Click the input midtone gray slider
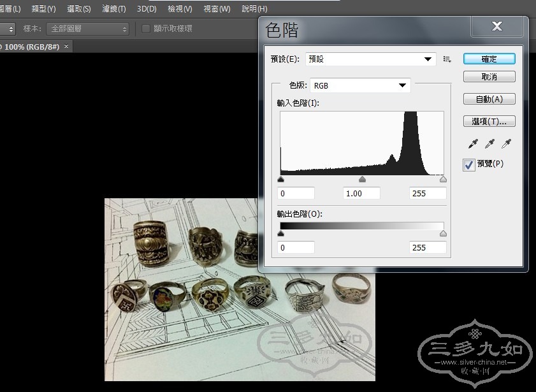Image resolution: width=536 pixels, height=392 pixels. point(362,180)
